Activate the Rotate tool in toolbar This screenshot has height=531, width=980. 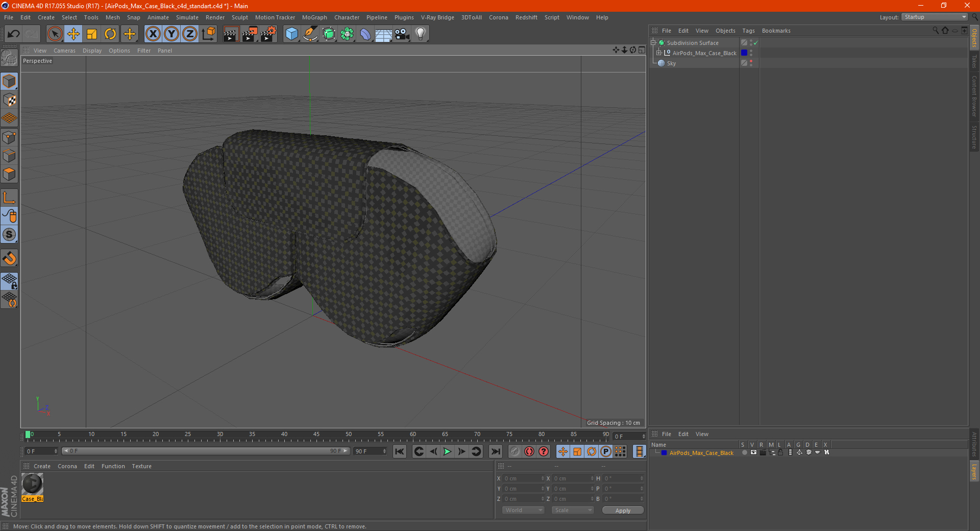pos(110,34)
